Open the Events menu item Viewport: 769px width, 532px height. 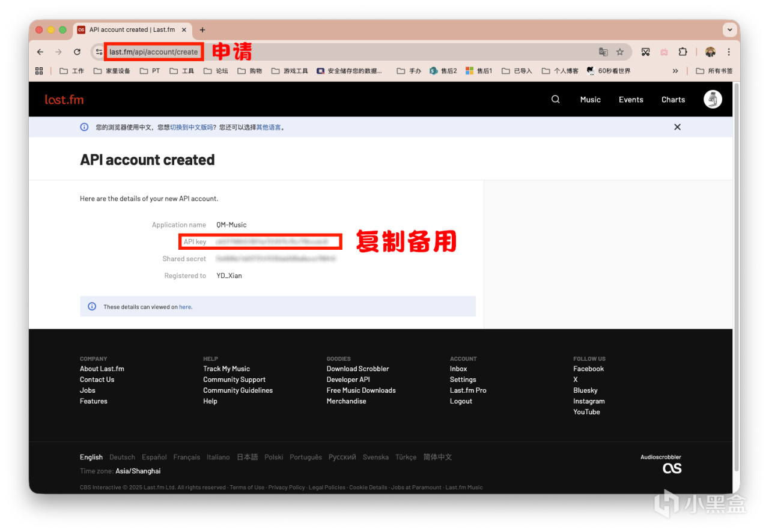tap(631, 100)
